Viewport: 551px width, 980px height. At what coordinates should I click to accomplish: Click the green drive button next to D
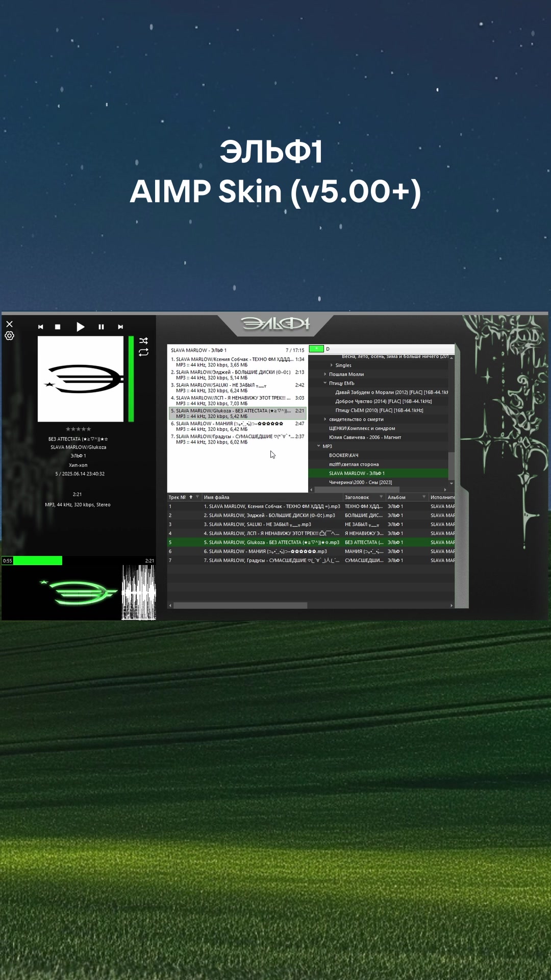[x=316, y=349]
